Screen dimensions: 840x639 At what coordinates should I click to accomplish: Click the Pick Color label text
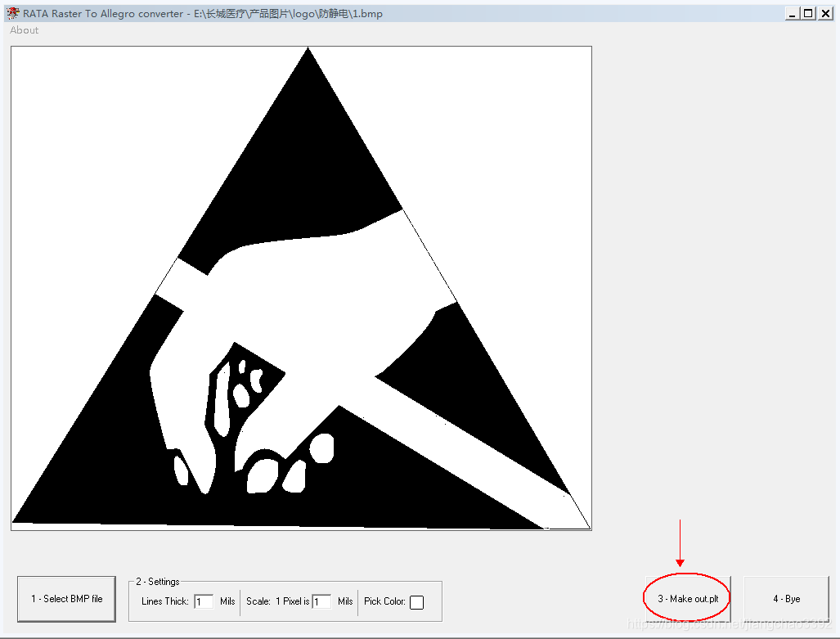point(384,601)
